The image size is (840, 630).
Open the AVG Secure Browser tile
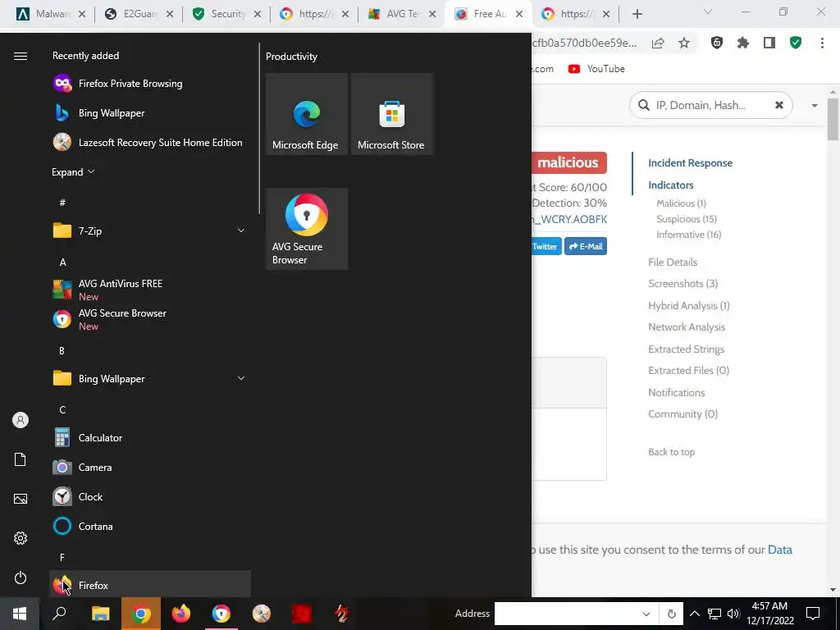[x=307, y=229]
